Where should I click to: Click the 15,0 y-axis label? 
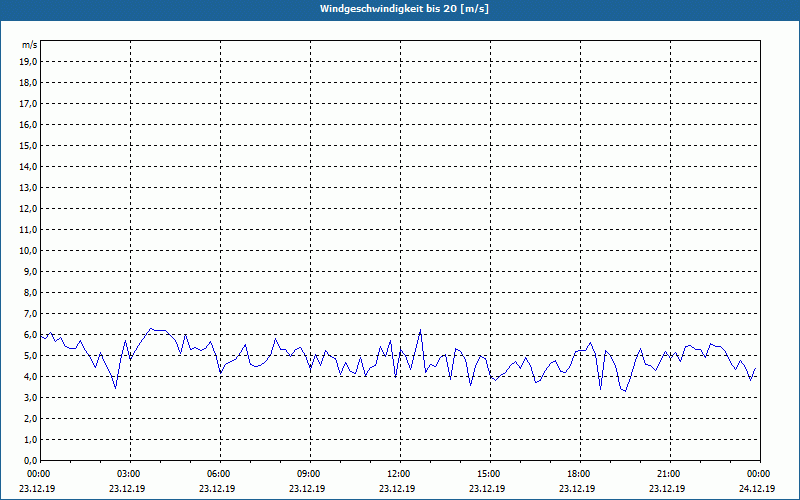click(x=28, y=145)
